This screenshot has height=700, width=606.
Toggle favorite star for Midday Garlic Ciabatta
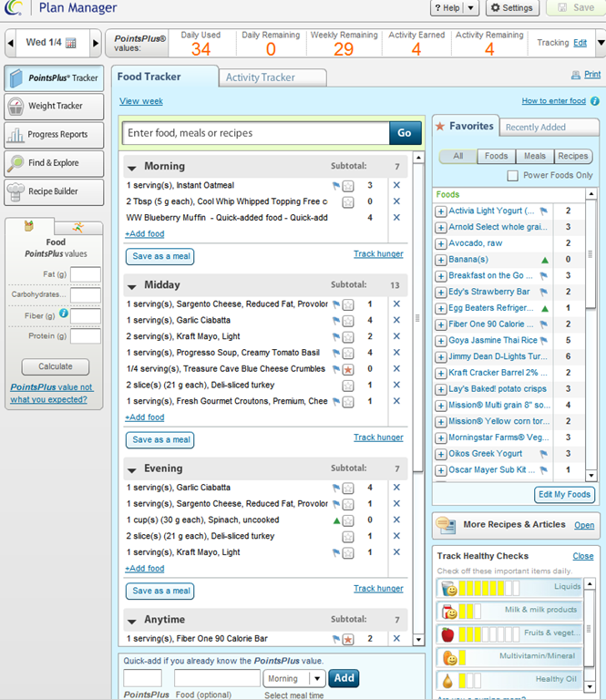[x=348, y=321]
